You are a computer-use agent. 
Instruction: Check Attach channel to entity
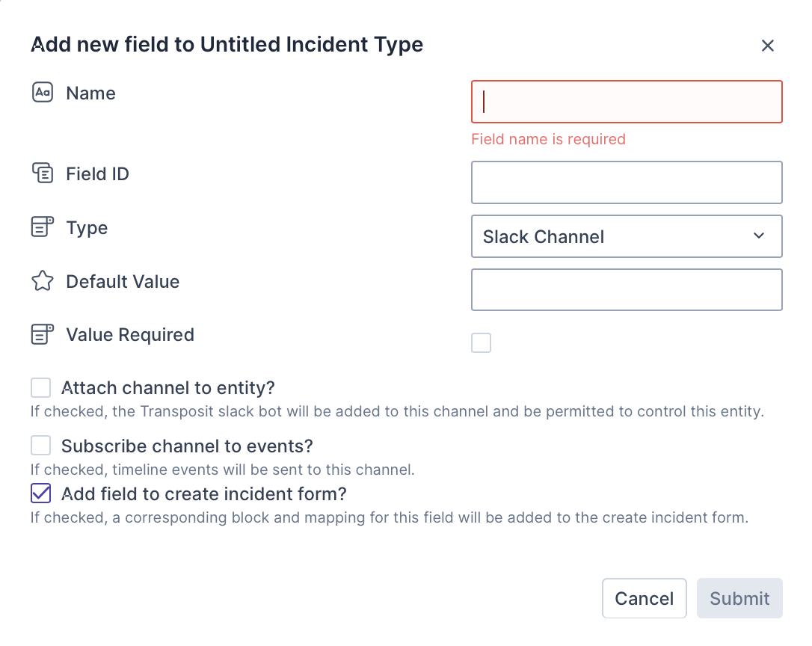pos(40,387)
